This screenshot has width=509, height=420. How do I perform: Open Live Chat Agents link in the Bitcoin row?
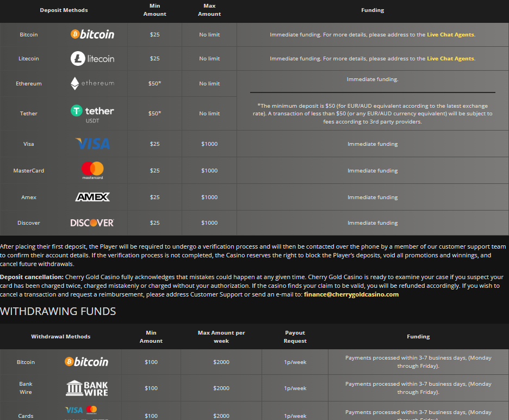(x=451, y=34)
